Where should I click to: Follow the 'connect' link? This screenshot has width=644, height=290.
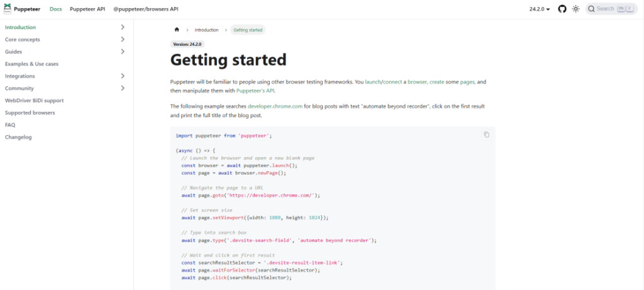click(x=392, y=82)
